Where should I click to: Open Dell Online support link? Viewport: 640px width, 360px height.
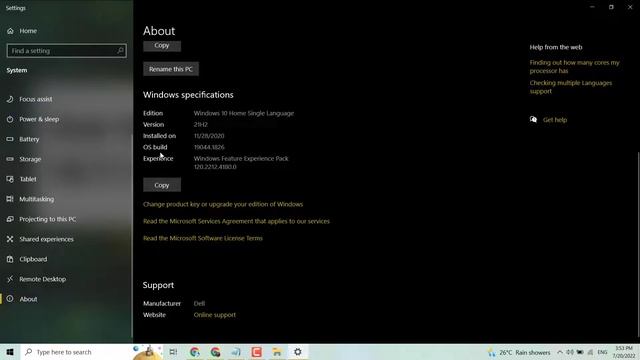coord(215,315)
